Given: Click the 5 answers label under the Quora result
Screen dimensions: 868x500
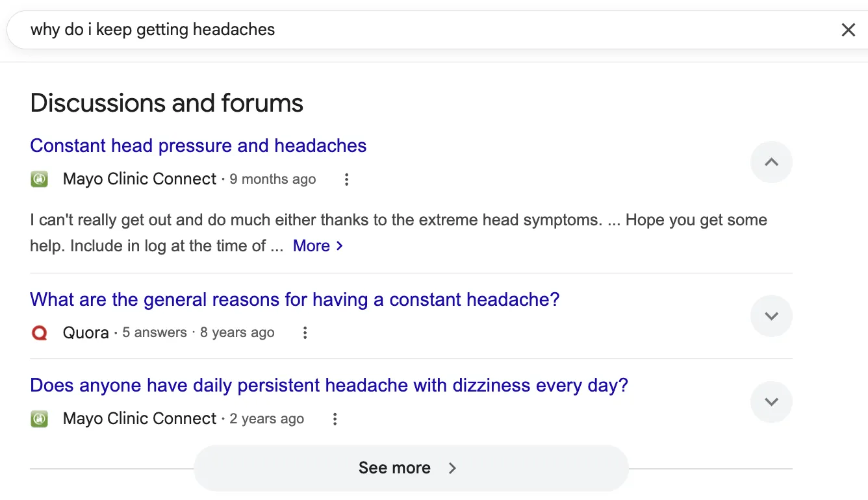Looking at the screenshot, I should point(155,332).
